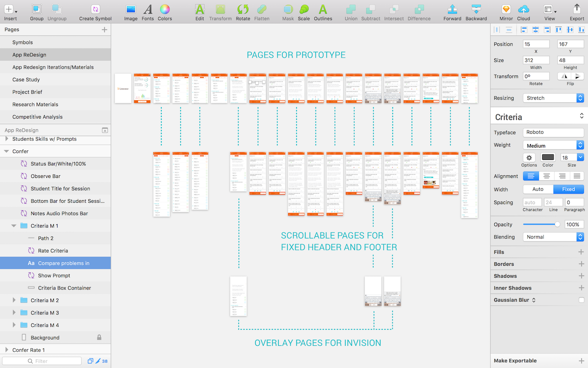Open the Blending Normal dropdown
Screen dimensions: 588x368
click(x=554, y=237)
